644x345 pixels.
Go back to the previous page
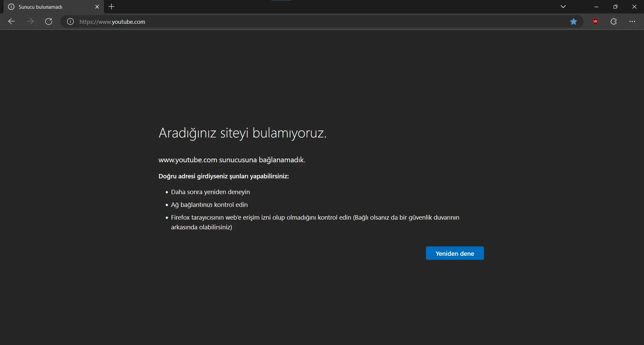click(x=12, y=22)
